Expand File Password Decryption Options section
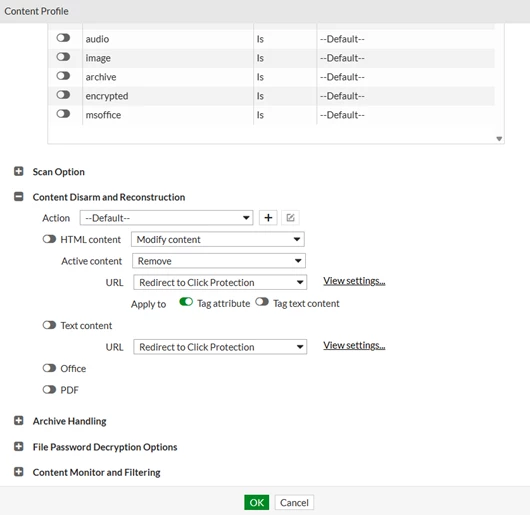The height and width of the screenshot is (515, 530). click(19, 446)
